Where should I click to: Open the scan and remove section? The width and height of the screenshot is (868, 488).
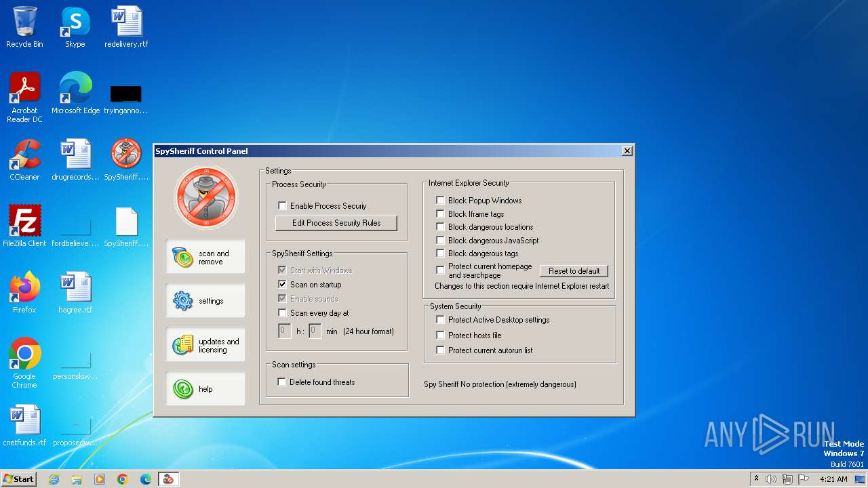click(x=205, y=257)
